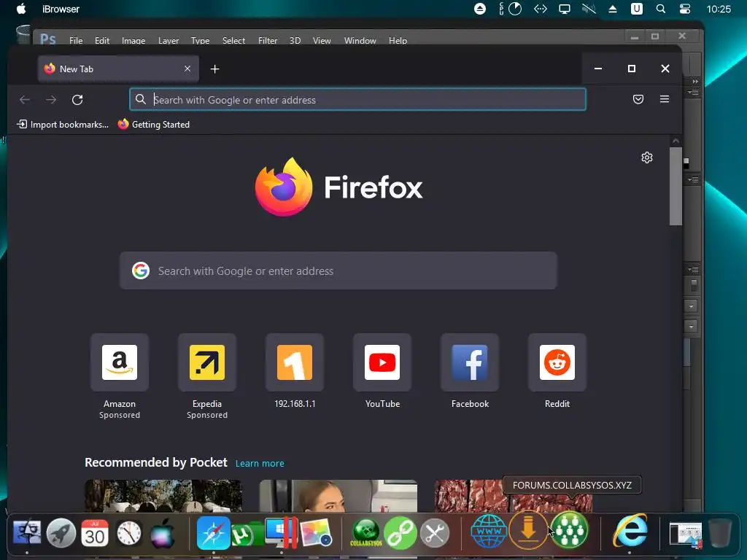This screenshot has width=747, height=560.
Task: Open Photoshop View menu
Action: click(x=322, y=41)
